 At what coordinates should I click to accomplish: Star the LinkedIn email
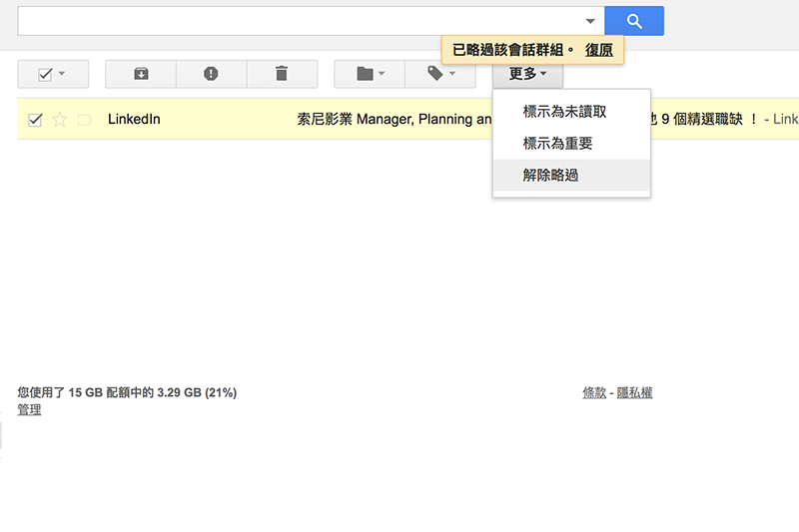click(x=60, y=120)
